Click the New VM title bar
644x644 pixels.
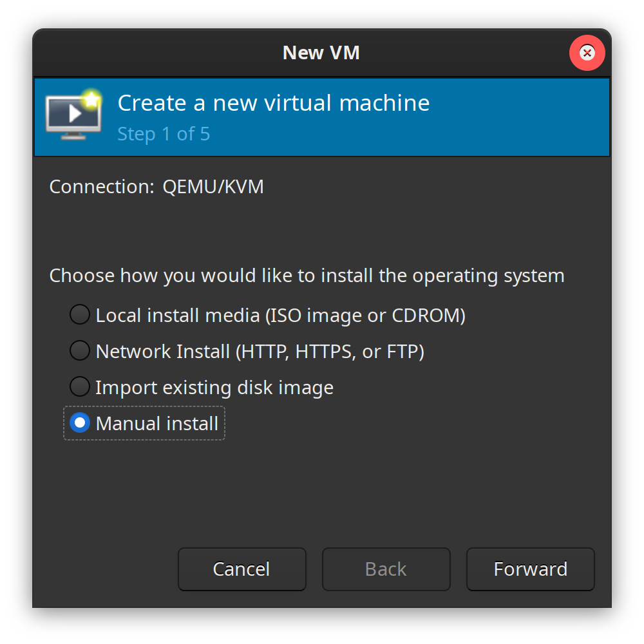click(321, 53)
